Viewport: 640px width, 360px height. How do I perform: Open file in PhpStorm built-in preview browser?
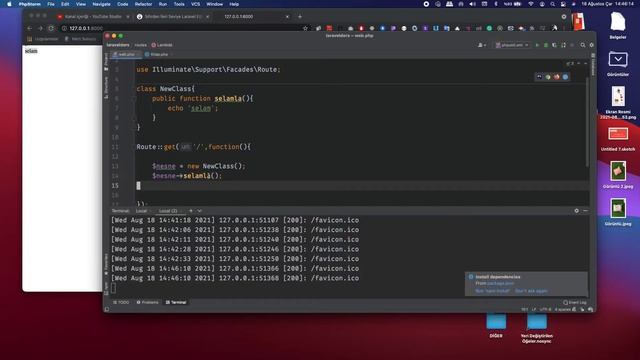click(x=539, y=77)
